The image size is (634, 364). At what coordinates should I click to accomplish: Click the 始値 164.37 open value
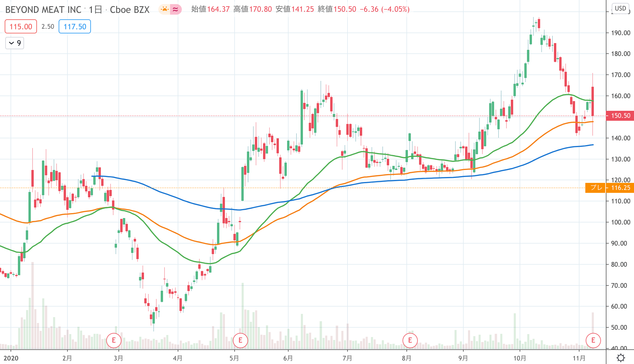(210, 9)
